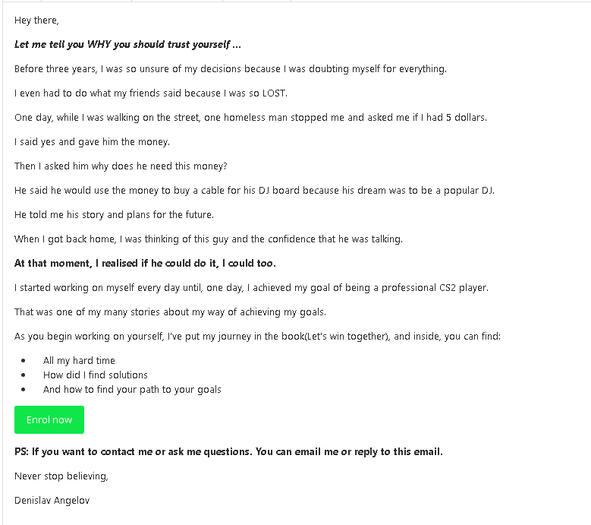Click the sentence about the DJ board cable
Screen dimensions: 591x525
point(254,190)
